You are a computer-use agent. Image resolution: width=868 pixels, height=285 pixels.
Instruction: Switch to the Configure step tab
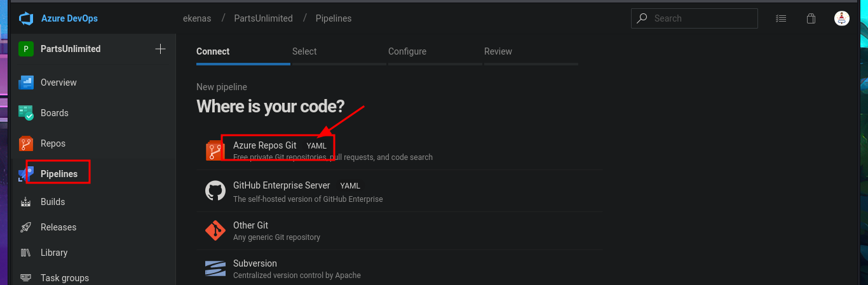tap(407, 51)
